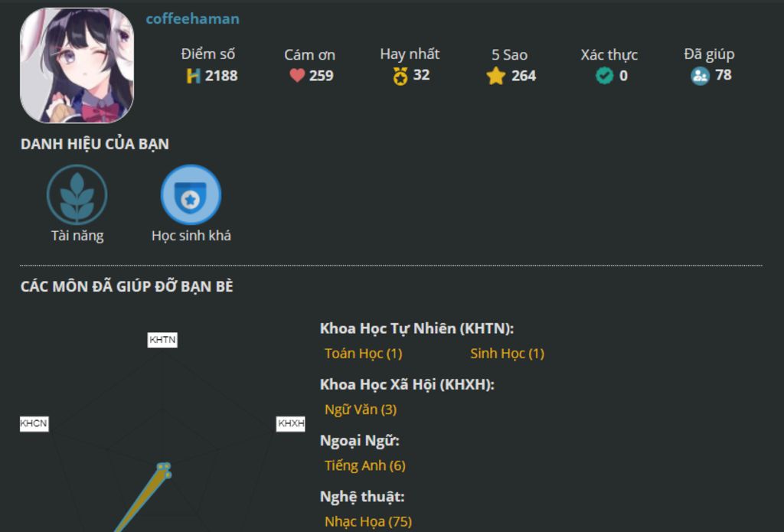The image size is (784, 532).
Task: Click the KHXH label on radar chart
Action: coord(291,423)
